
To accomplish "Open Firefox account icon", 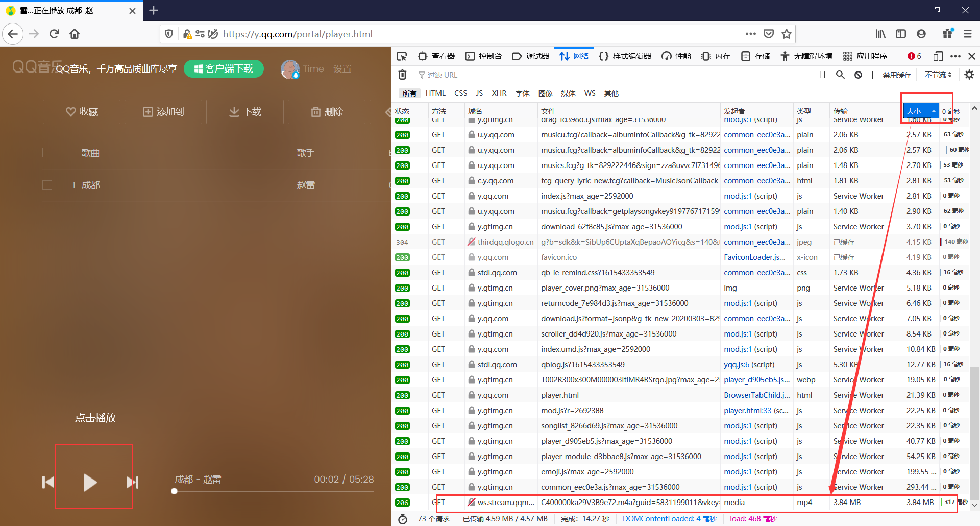I will click(x=921, y=34).
